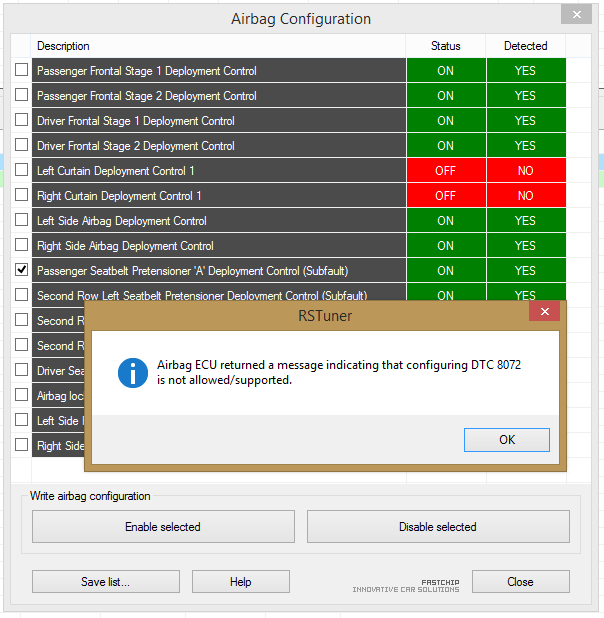
Task: Tick Left Curtain Deployment Control 1 checkbox
Action: 22,170
